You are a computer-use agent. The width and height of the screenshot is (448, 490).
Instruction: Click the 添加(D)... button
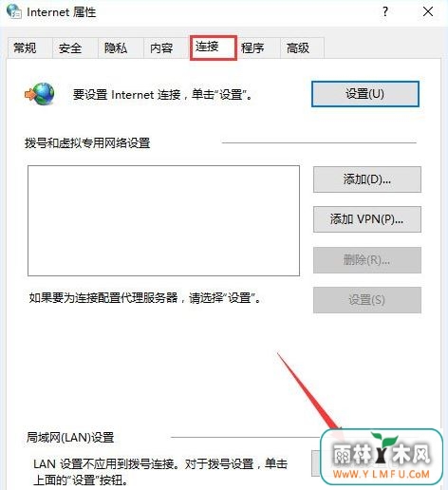[x=367, y=179]
